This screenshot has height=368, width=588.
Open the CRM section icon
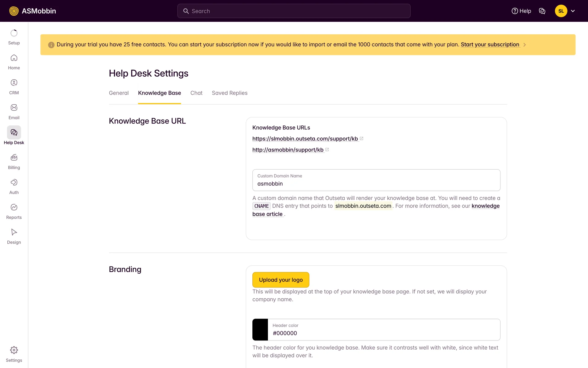click(14, 83)
